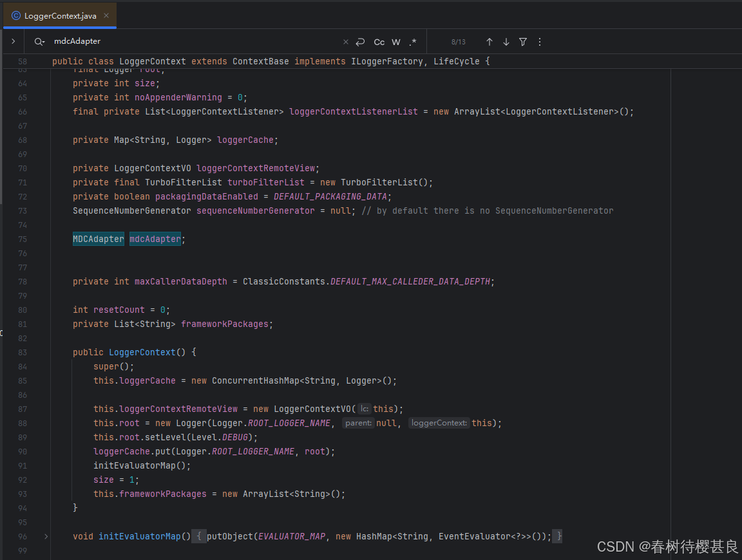The width and height of the screenshot is (742, 560).
Task: Click ILoggerFactory in class declaration
Action: click(x=386, y=62)
